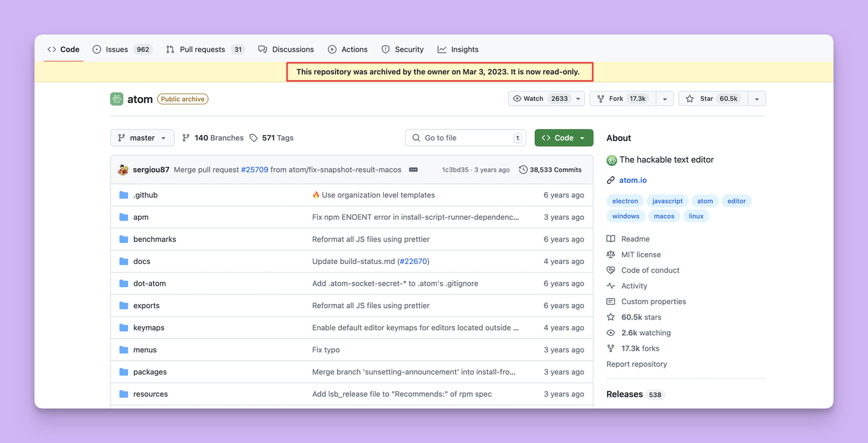Open the Code tab
The image size is (868, 443).
pos(63,50)
